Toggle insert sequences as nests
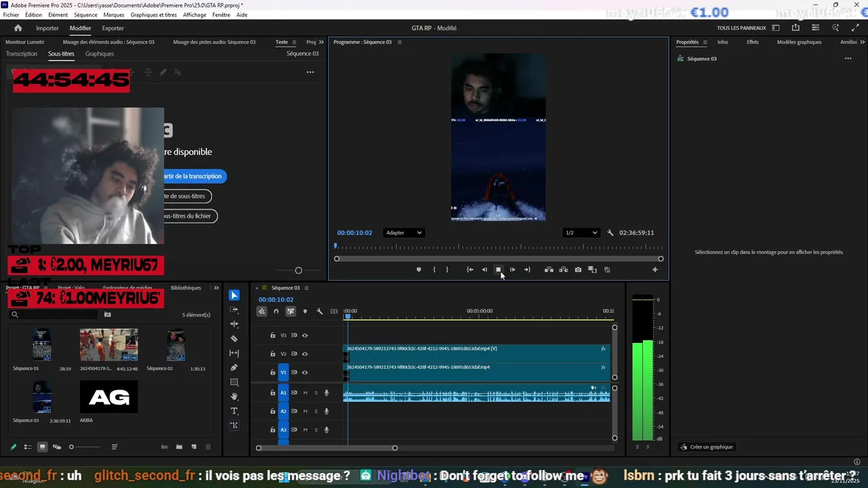Viewport: 868px width, 488px height. [261, 312]
